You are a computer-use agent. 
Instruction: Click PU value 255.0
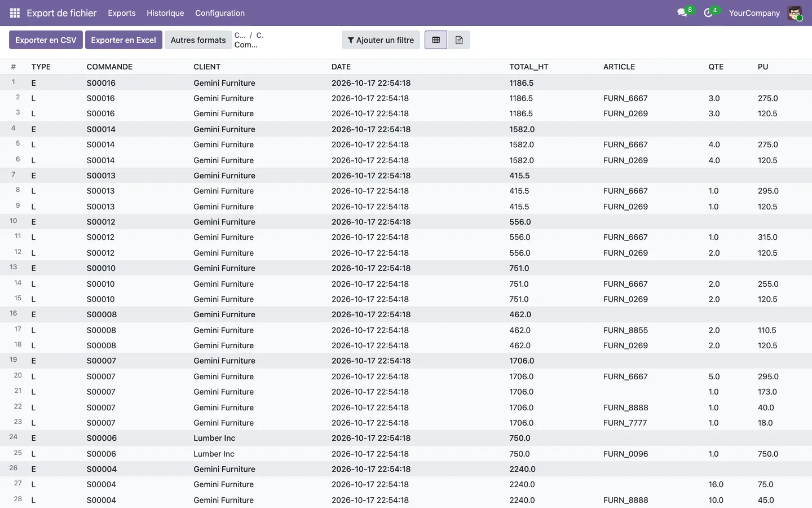pyautogui.click(x=768, y=284)
